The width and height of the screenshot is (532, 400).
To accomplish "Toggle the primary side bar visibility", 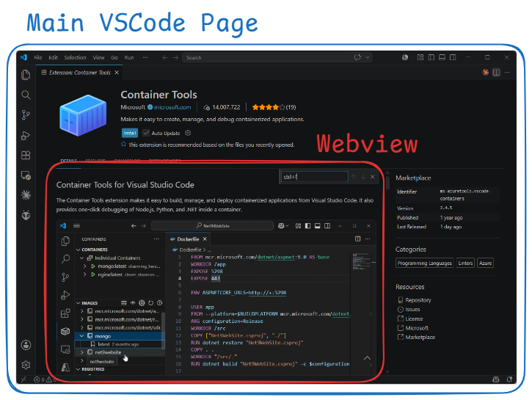I will point(431,57).
